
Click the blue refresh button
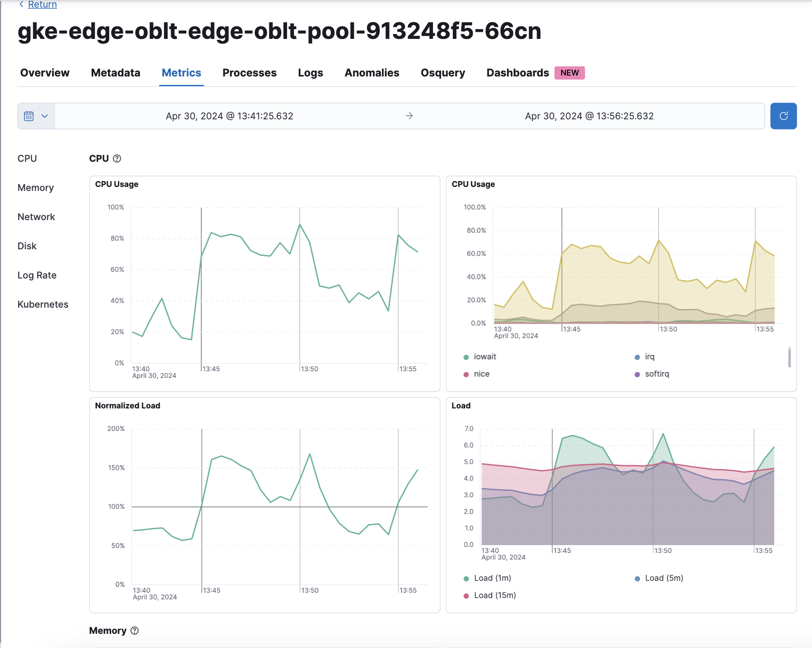click(783, 116)
